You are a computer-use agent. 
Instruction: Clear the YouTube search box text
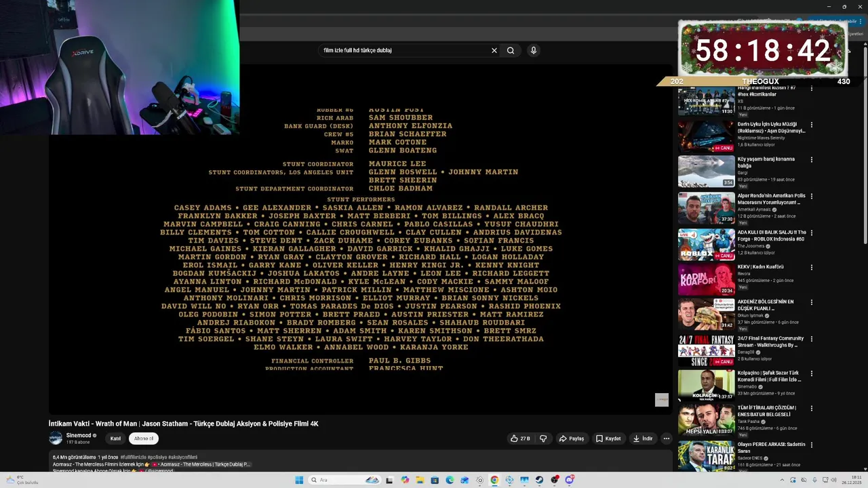click(x=494, y=50)
